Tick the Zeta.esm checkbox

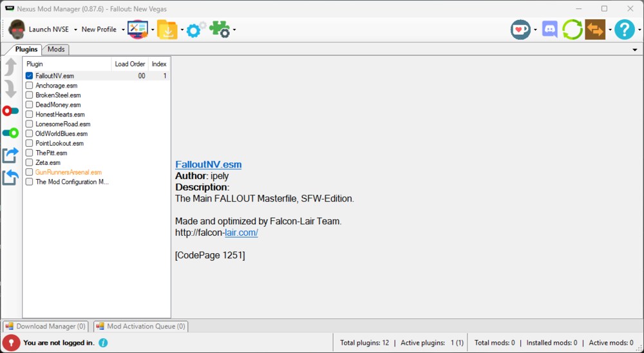[x=29, y=163]
